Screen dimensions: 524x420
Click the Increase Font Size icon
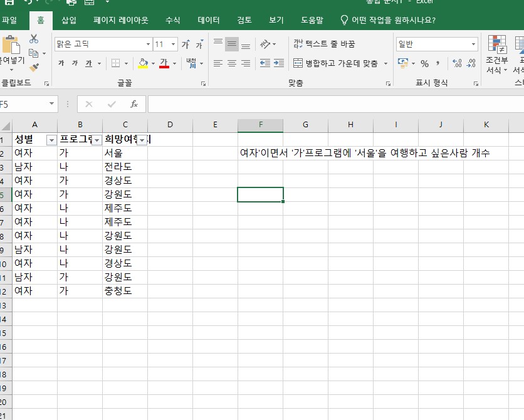(x=186, y=45)
